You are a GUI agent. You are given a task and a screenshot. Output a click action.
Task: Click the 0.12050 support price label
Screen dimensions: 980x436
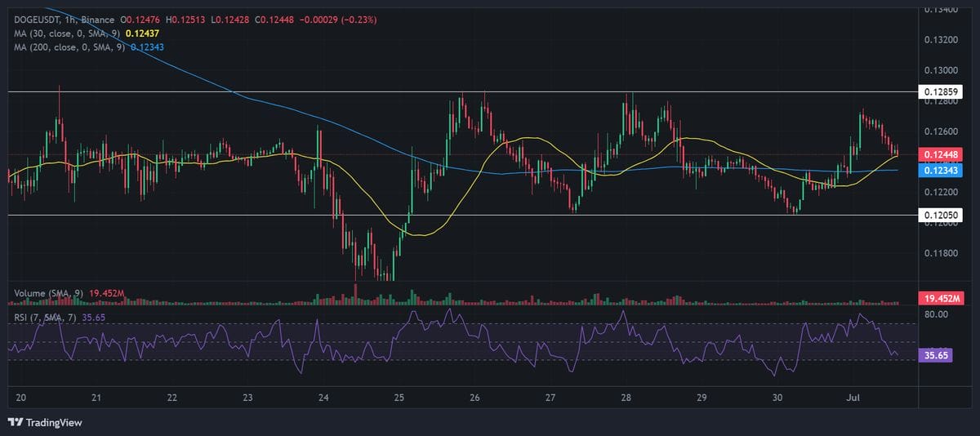[942, 216]
